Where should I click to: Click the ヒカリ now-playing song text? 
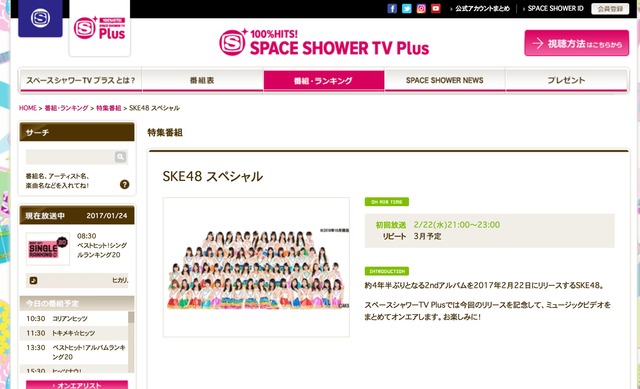(x=120, y=280)
